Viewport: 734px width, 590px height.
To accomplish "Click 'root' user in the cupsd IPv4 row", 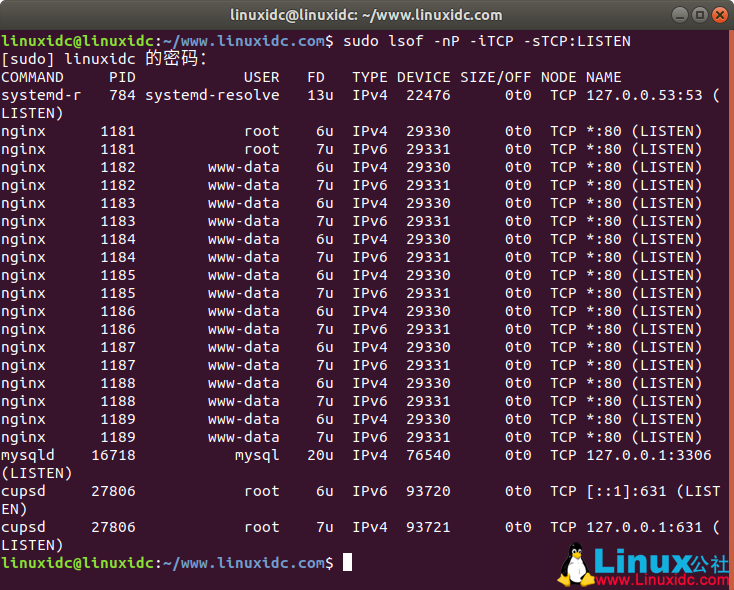I will (x=262, y=527).
